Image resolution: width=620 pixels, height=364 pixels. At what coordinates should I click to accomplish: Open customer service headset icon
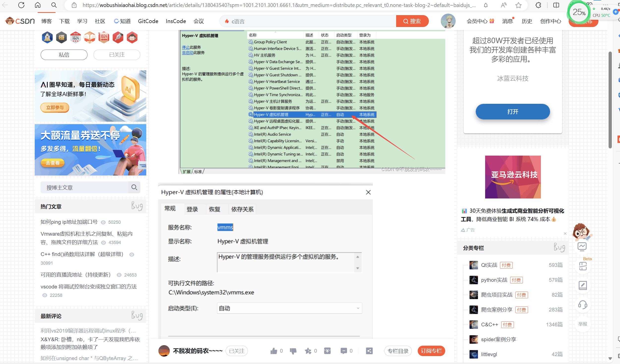coord(583,305)
